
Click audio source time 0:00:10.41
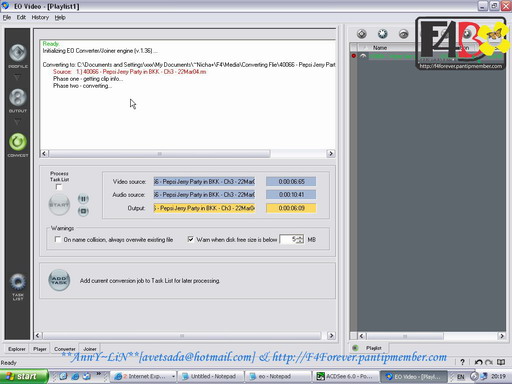pos(291,194)
